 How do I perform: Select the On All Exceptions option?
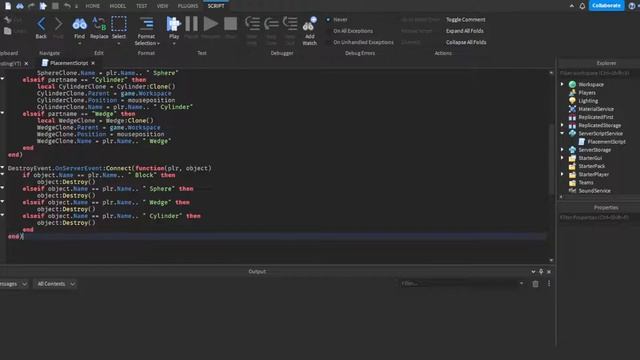tap(349, 31)
